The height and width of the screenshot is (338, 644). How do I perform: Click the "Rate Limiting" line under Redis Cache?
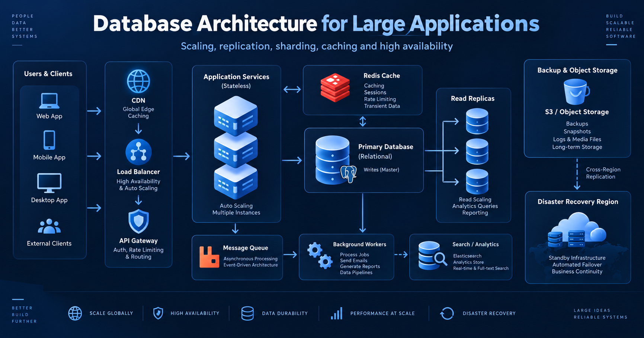pos(380,99)
